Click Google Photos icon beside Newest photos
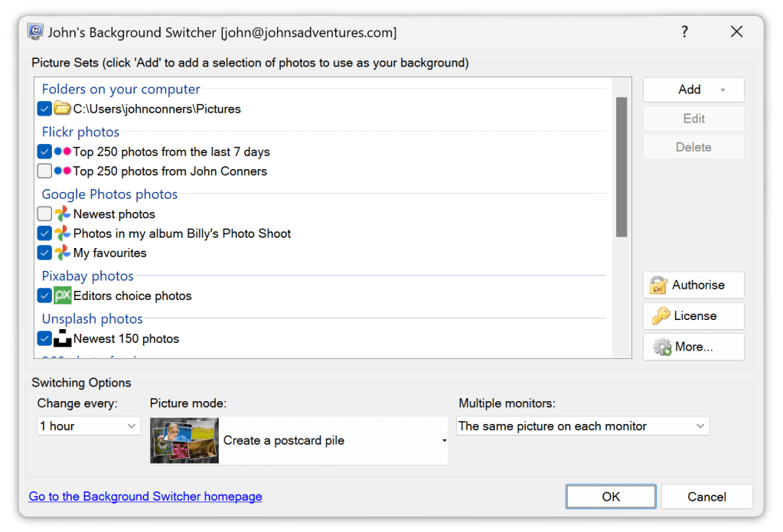 [63, 214]
